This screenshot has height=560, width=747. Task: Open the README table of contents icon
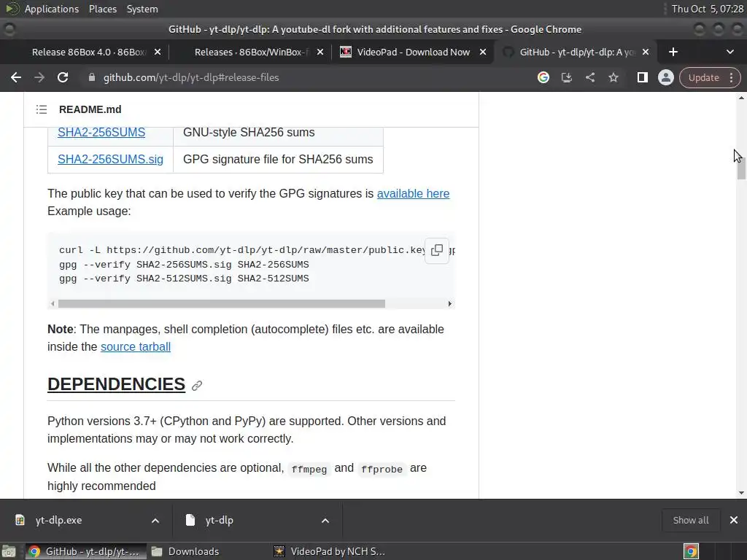[x=42, y=109]
